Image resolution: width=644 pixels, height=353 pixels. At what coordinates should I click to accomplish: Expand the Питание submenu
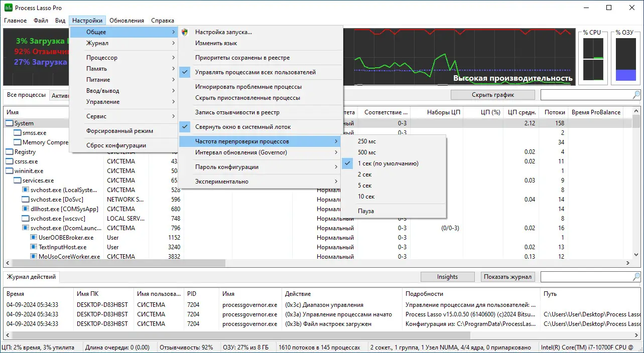pos(123,80)
